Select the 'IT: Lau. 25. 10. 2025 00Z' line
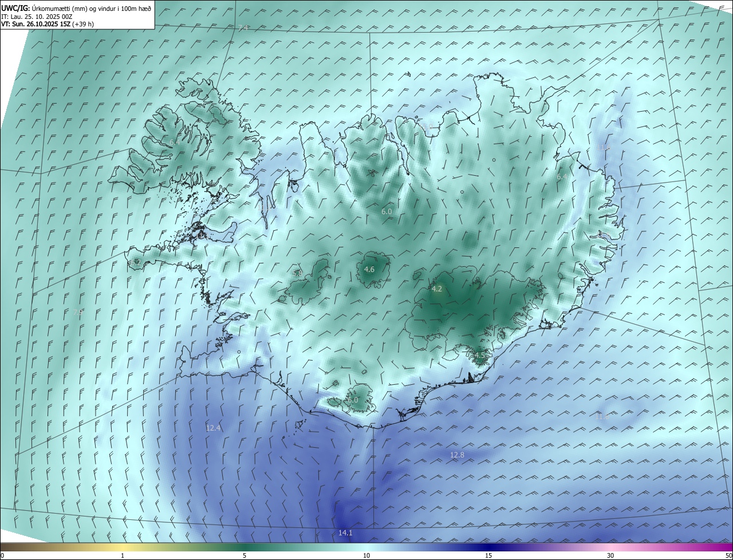The width and height of the screenshot is (733, 560). 37,17
